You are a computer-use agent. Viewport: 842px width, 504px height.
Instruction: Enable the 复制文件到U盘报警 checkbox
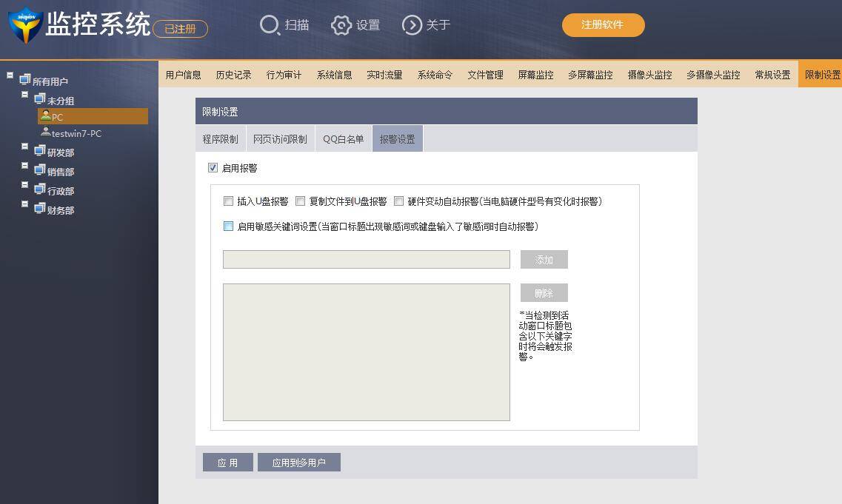[x=300, y=201]
